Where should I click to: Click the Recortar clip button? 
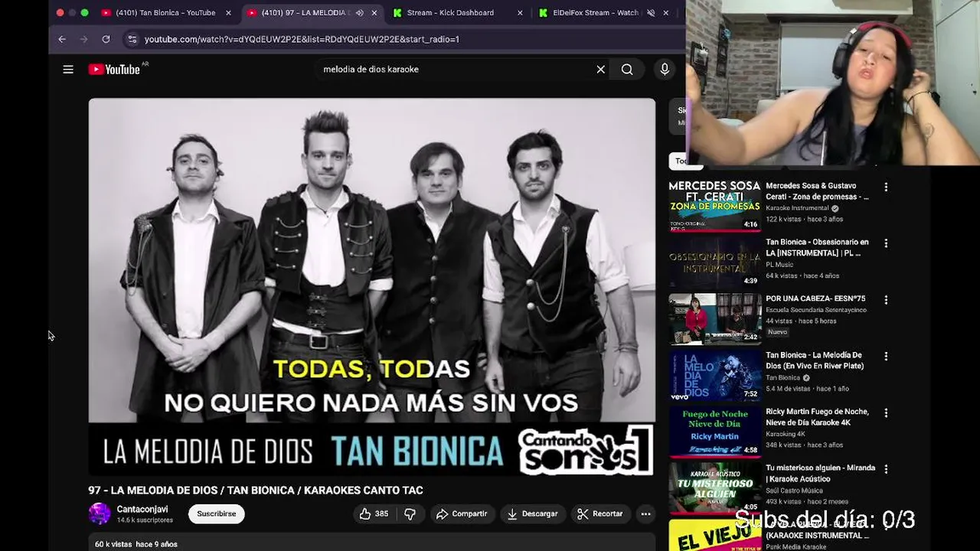600,514
